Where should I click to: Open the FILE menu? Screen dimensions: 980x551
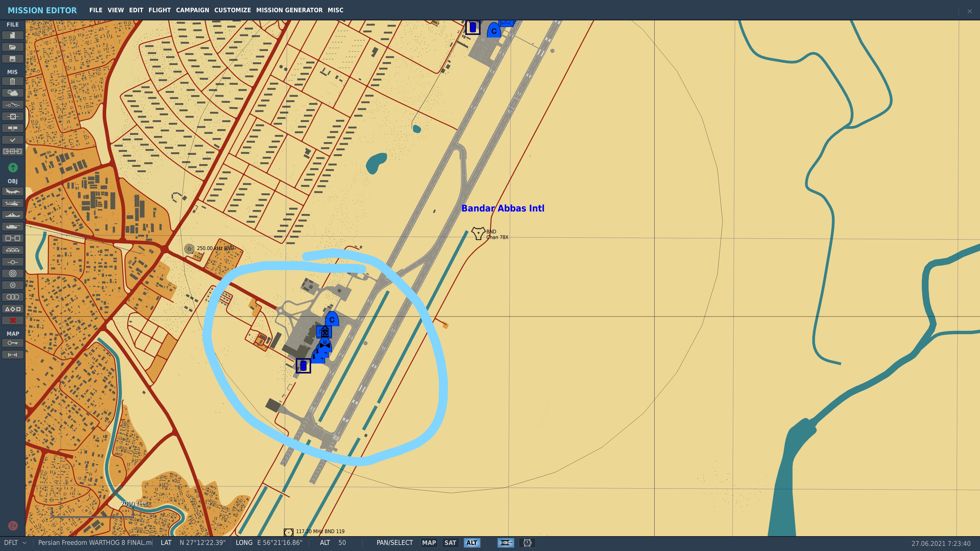pyautogui.click(x=95, y=10)
